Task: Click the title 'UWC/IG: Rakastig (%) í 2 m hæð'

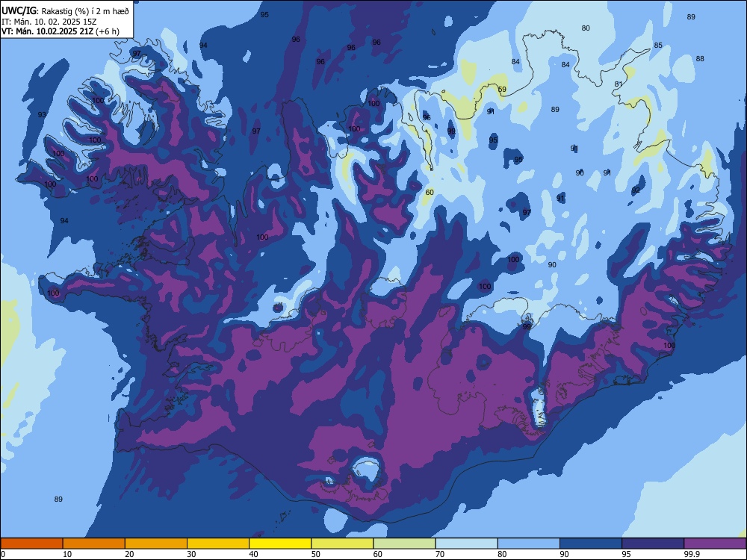Action: click(65, 11)
